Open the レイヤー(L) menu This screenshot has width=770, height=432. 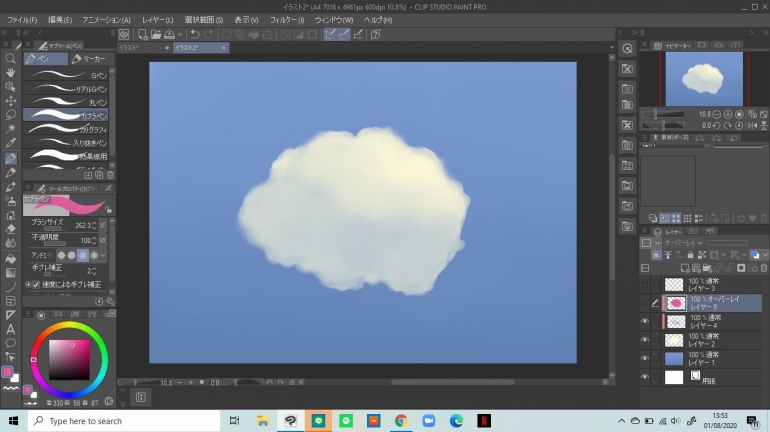pos(158,20)
